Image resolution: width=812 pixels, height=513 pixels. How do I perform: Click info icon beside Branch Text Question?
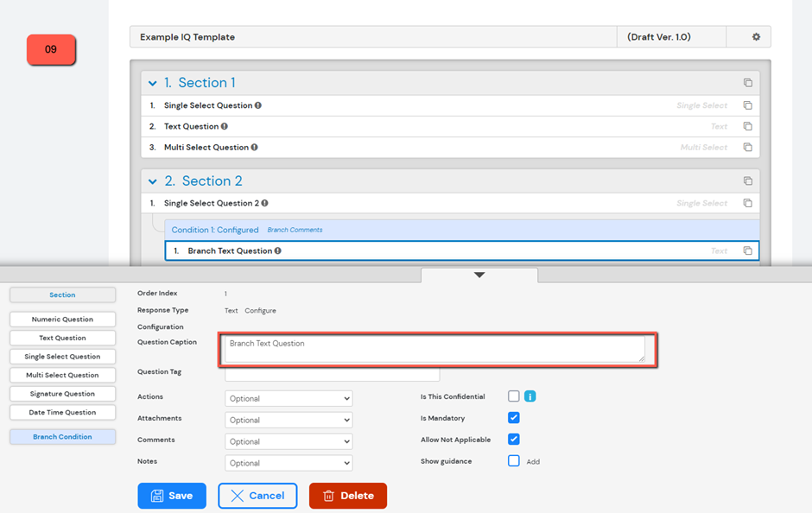pos(278,251)
